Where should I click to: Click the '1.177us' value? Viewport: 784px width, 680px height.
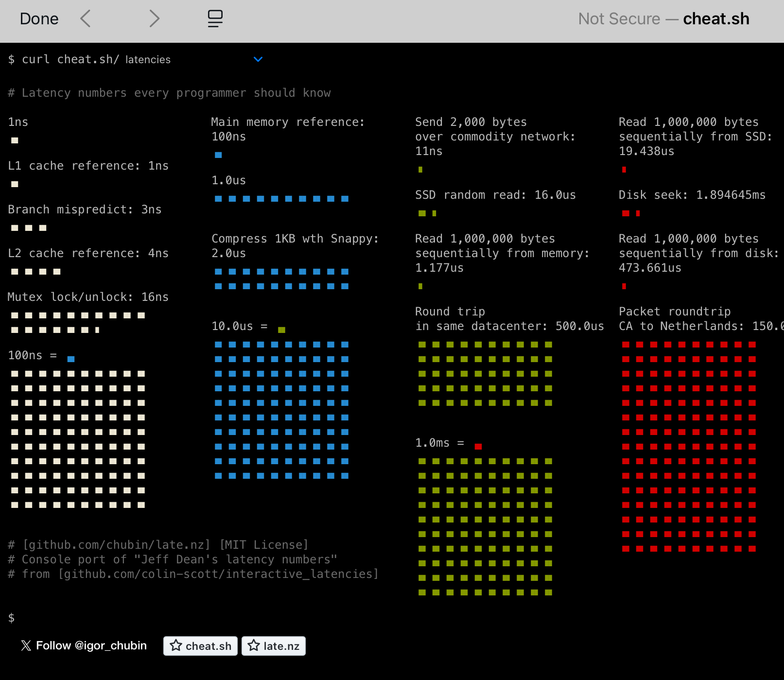click(439, 268)
